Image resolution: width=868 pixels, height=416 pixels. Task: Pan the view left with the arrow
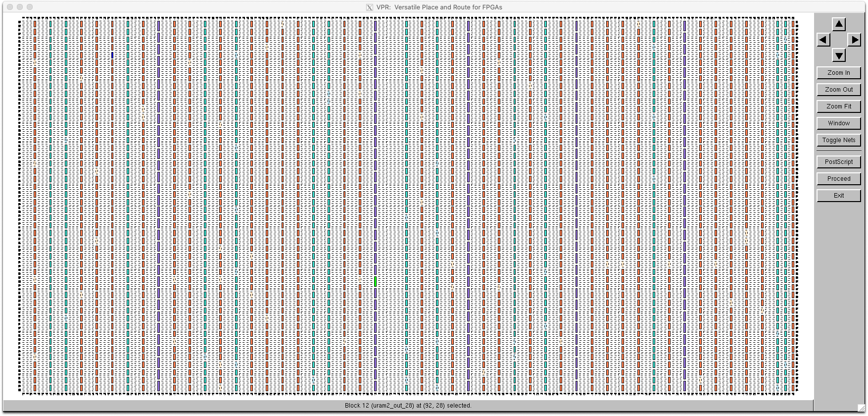[823, 40]
